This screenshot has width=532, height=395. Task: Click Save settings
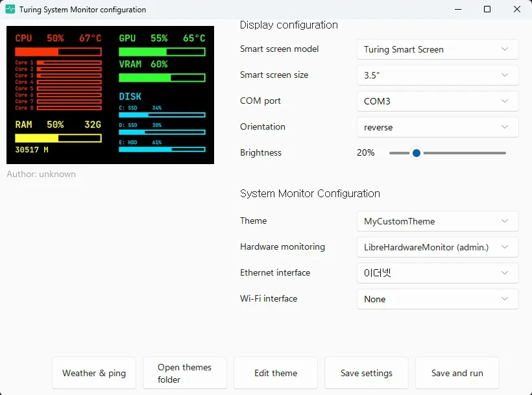coord(367,373)
